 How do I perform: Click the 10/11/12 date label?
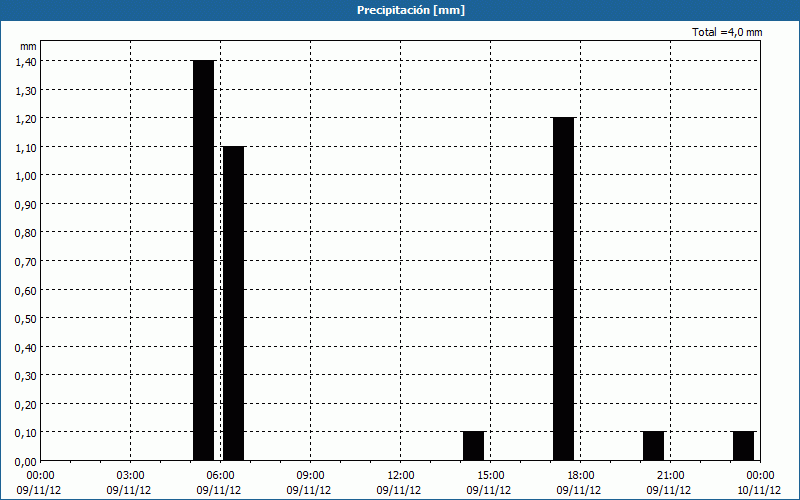(x=759, y=490)
